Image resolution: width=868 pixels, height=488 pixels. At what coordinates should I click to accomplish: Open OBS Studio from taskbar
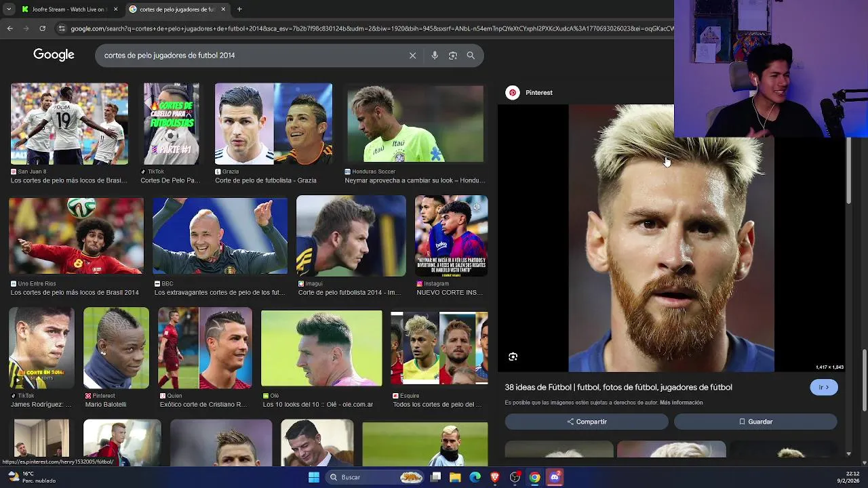515,477
